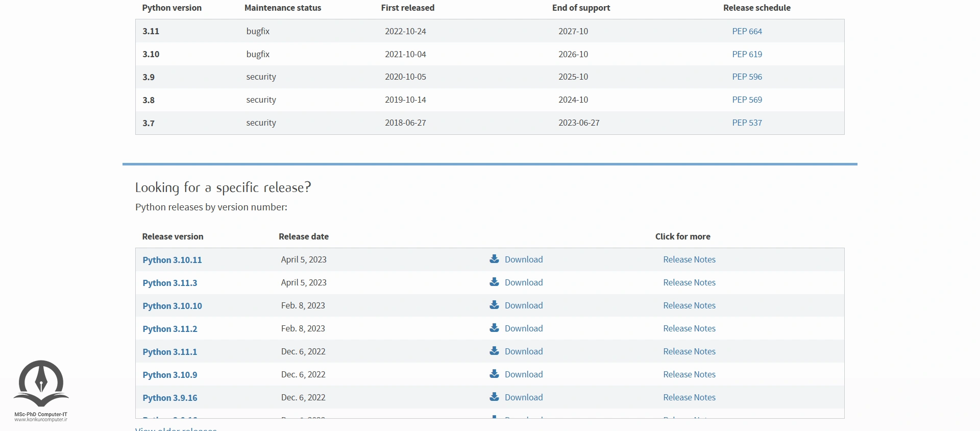Image resolution: width=980 pixels, height=431 pixels.
Task: Click download icon for Python 3.11.2
Action: (494, 328)
